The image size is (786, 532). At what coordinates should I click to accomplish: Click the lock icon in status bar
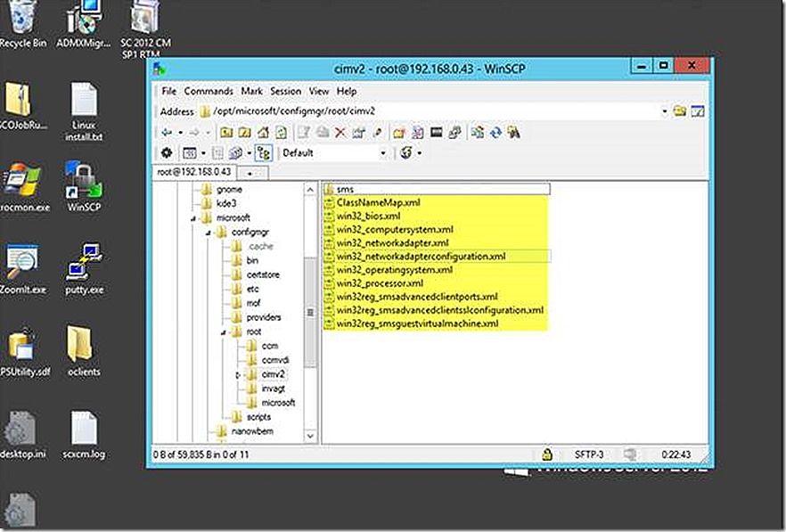point(547,454)
